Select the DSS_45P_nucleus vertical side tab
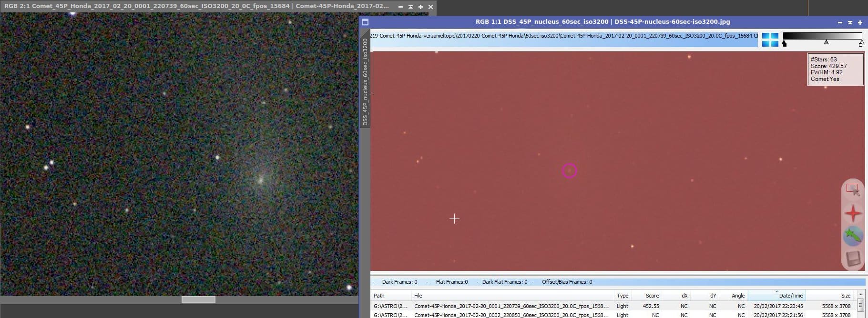The height and width of the screenshot is (318, 868). 365,81
